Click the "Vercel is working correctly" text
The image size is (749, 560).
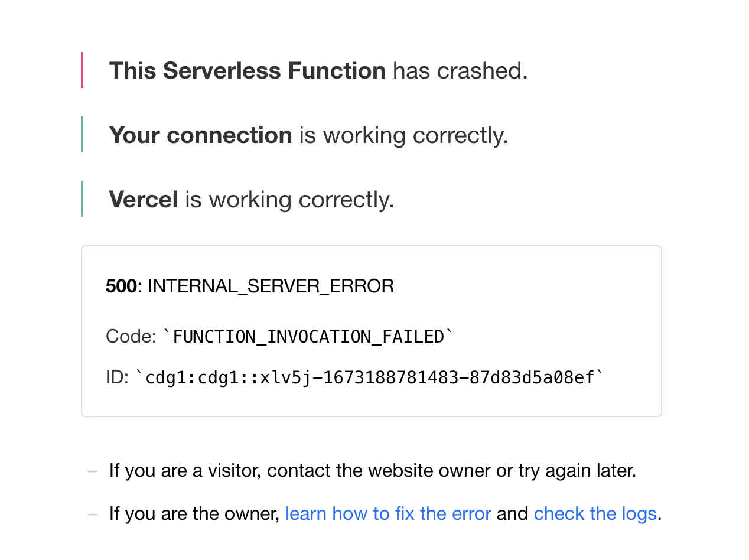click(252, 200)
